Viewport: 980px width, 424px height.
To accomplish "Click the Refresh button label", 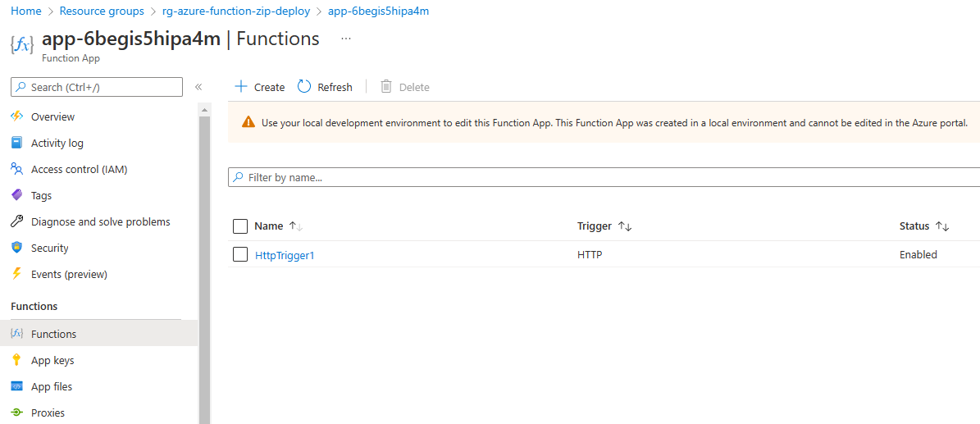I will 335,88.
